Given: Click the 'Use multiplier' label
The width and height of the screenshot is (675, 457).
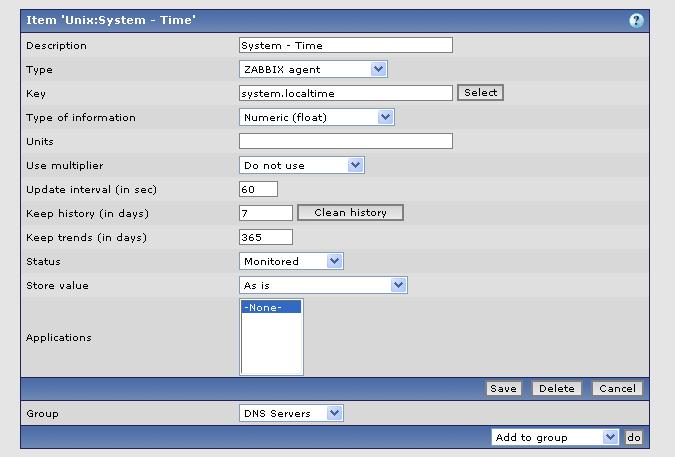Looking at the screenshot, I should (x=65, y=166).
